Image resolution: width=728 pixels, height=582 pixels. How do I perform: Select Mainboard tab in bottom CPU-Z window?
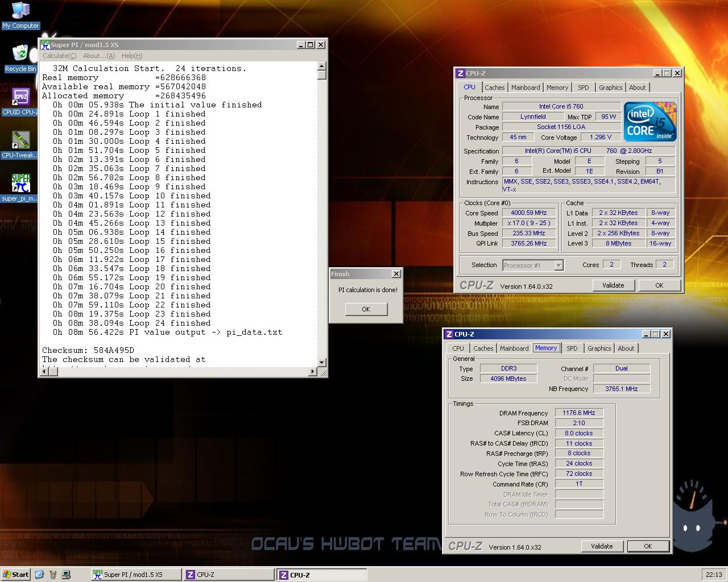[x=514, y=348]
